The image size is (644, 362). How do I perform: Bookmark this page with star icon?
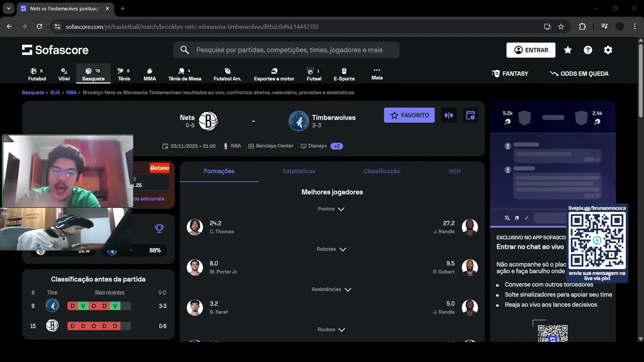(561, 27)
